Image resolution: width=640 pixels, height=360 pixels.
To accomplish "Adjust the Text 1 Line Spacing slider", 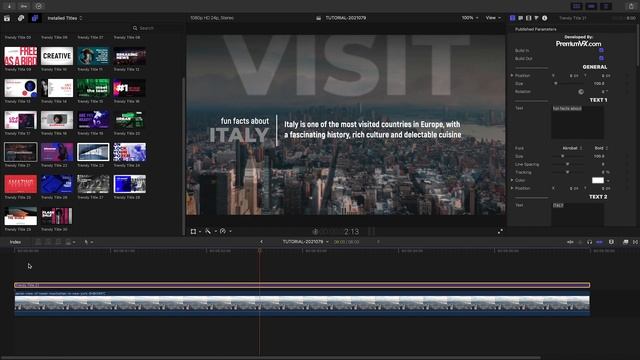I will [567, 164].
